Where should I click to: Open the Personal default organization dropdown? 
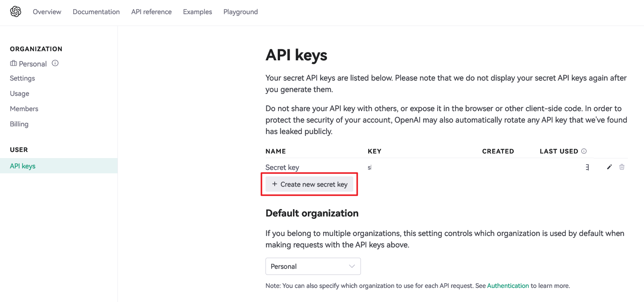(313, 266)
